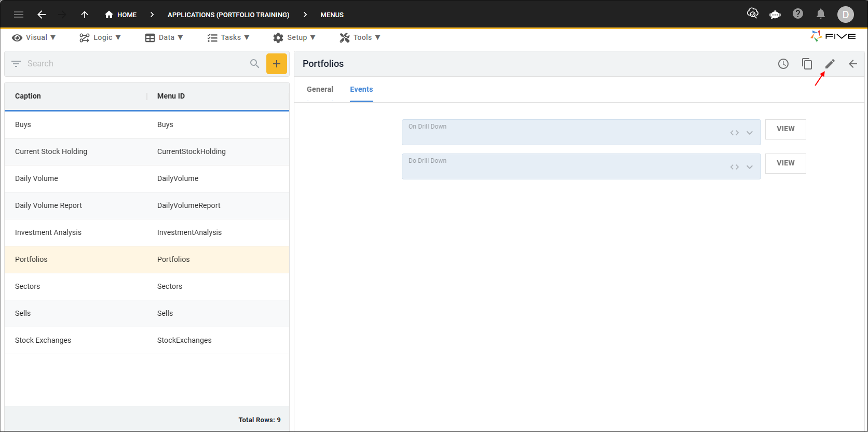Open the notifications bell
Image resolution: width=868 pixels, height=432 pixels.
click(x=821, y=13)
